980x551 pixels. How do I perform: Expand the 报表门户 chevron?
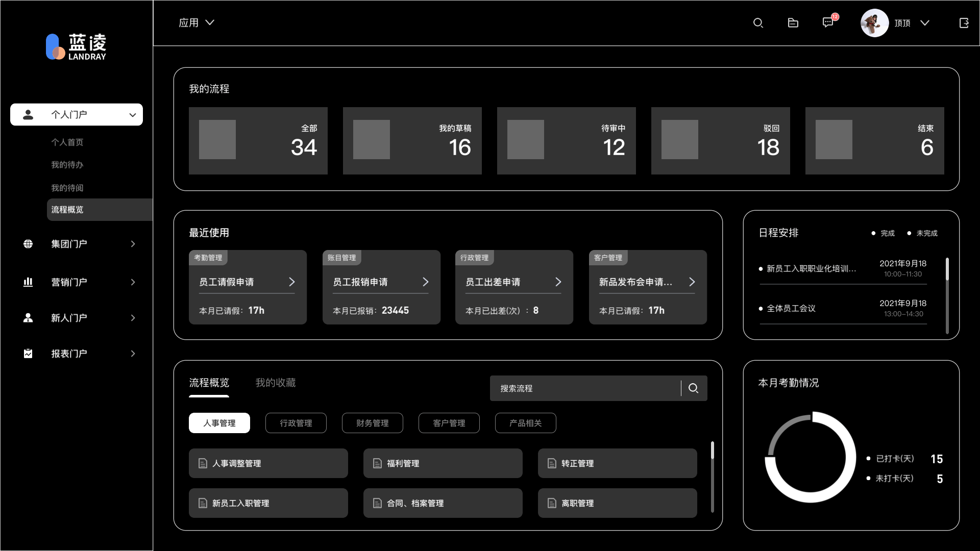click(x=133, y=354)
